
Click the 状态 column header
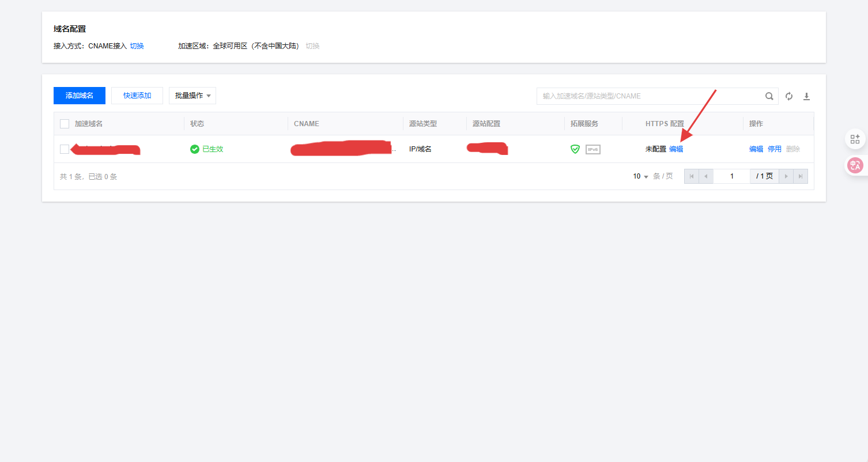point(197,124)
